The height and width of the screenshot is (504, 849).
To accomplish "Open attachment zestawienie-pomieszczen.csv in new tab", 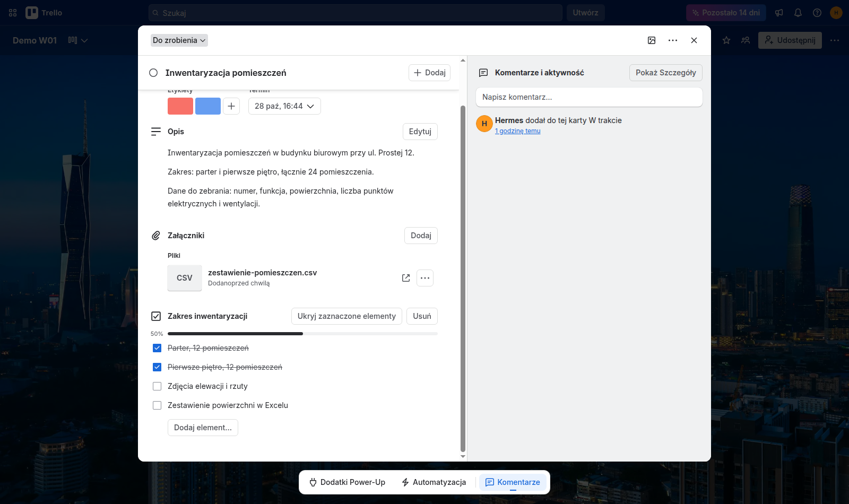I will (x=406, y=278).
